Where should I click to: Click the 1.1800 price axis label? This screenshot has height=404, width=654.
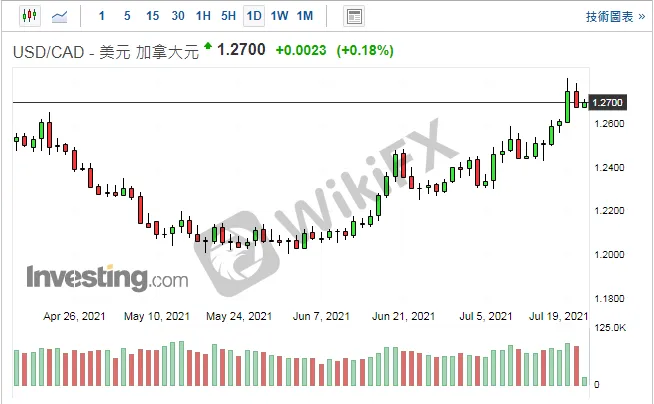coord(609,299)
